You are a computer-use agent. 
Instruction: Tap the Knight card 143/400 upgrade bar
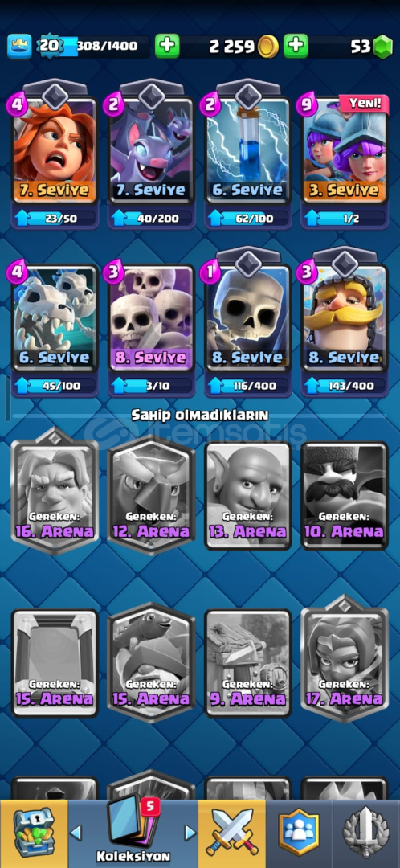344,385
